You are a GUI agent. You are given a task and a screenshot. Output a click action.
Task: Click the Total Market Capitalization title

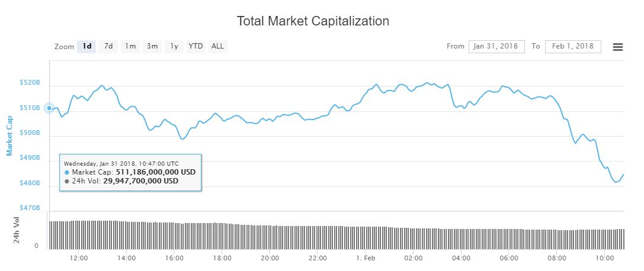[x=313, y=21]
